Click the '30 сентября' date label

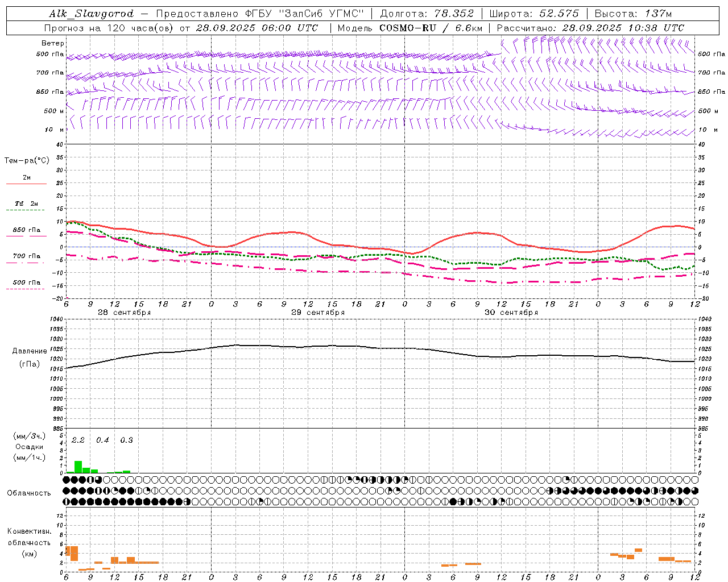(x=511, y=313)
